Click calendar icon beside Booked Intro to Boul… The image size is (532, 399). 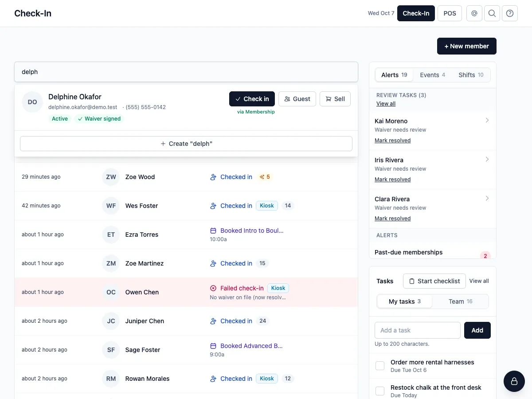[213, 231]
